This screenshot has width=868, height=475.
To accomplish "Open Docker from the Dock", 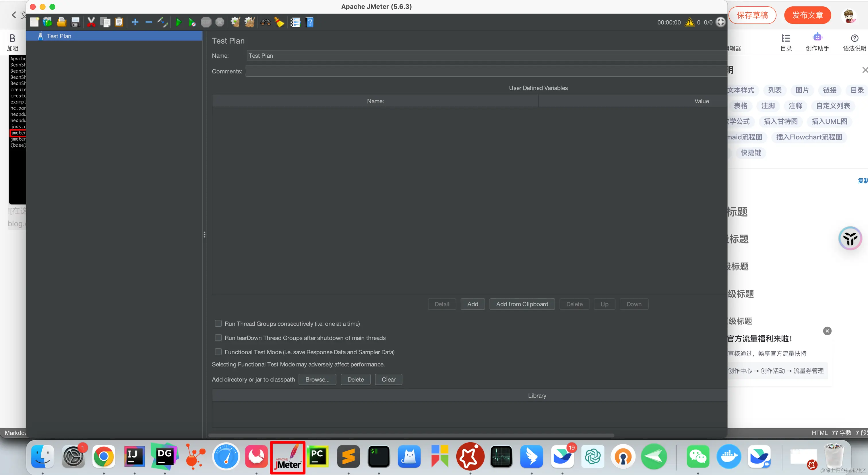I will pyautogui.click(x=728, y=456).
